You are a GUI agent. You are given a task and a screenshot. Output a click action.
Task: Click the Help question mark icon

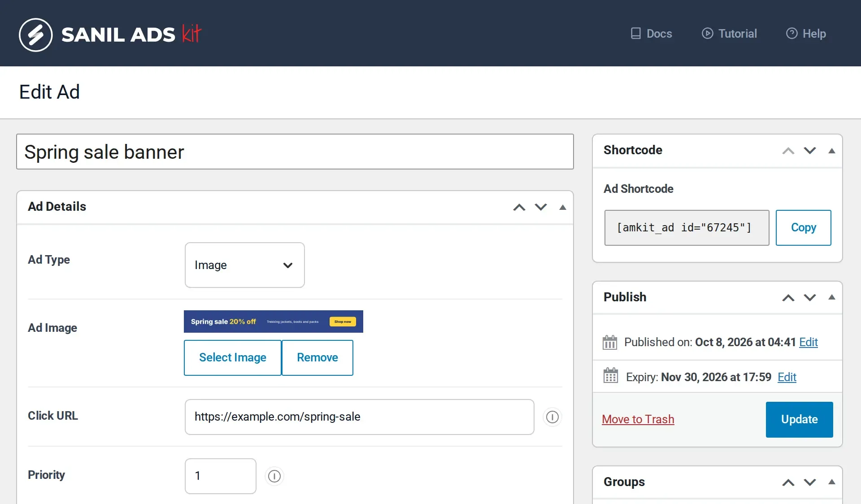tap(792, 34)
